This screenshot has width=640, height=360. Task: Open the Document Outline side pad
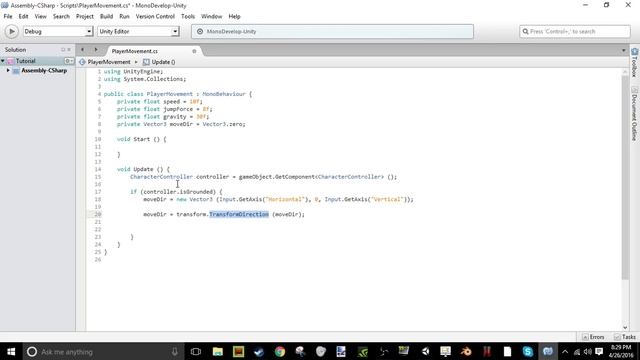(x=635, y=113)
